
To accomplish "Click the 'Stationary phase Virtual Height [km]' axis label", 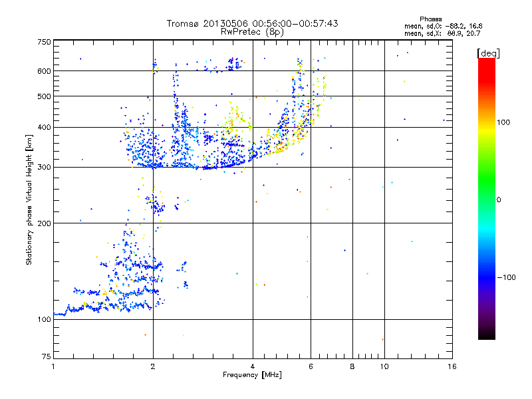I will pyautogui.click(x=29, y=199).
